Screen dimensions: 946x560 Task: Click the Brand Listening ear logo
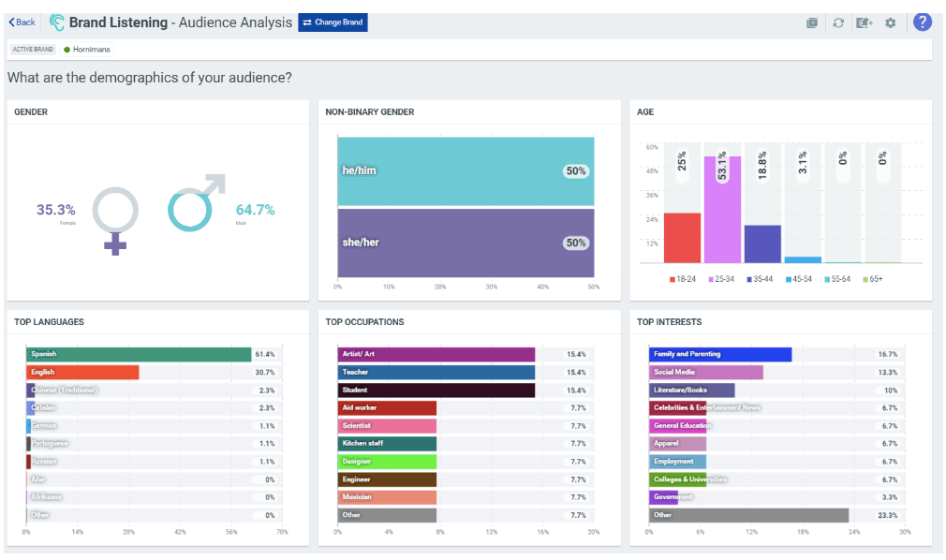click(x=57, y=22)
